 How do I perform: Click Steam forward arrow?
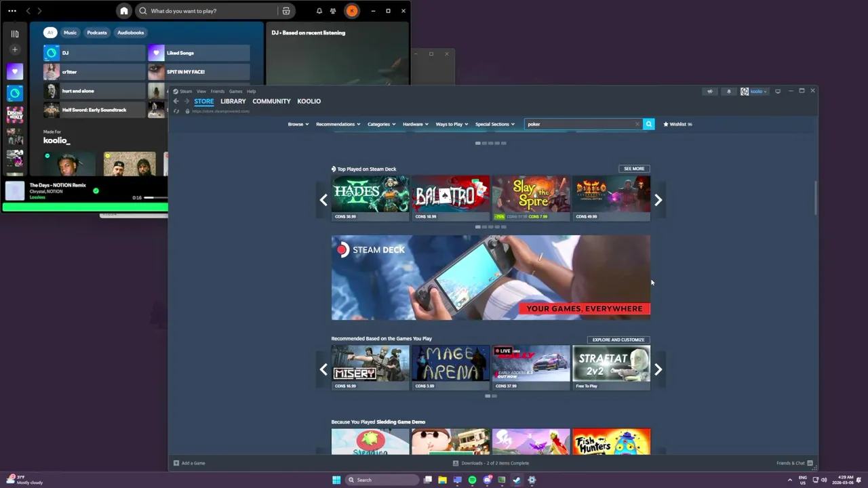[x=186, y=101]
